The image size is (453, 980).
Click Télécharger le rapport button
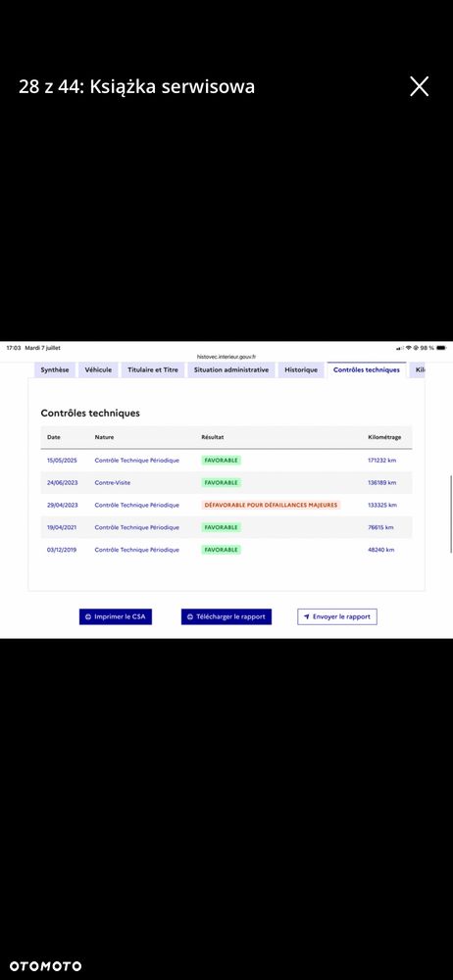[x=226, y=616]
